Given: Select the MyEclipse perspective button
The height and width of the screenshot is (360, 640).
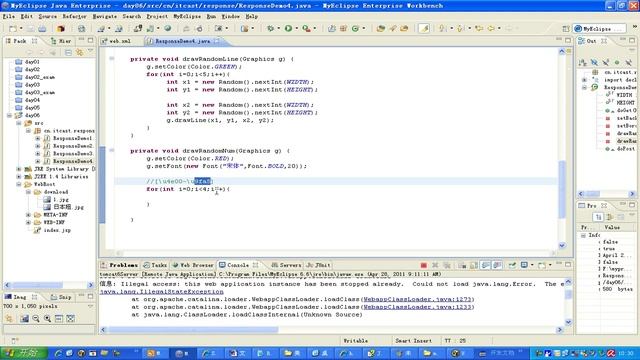Looking at the screenshot, I should click(599, 29).
